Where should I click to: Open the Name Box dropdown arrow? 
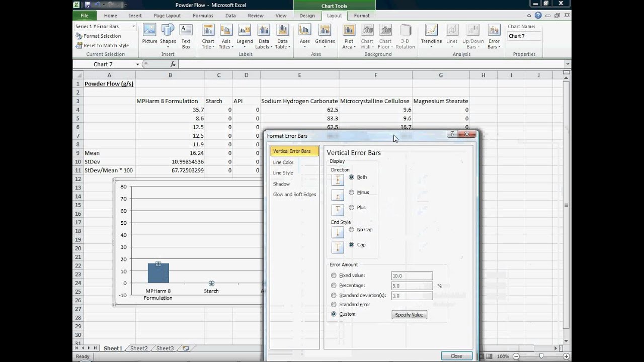137,64
